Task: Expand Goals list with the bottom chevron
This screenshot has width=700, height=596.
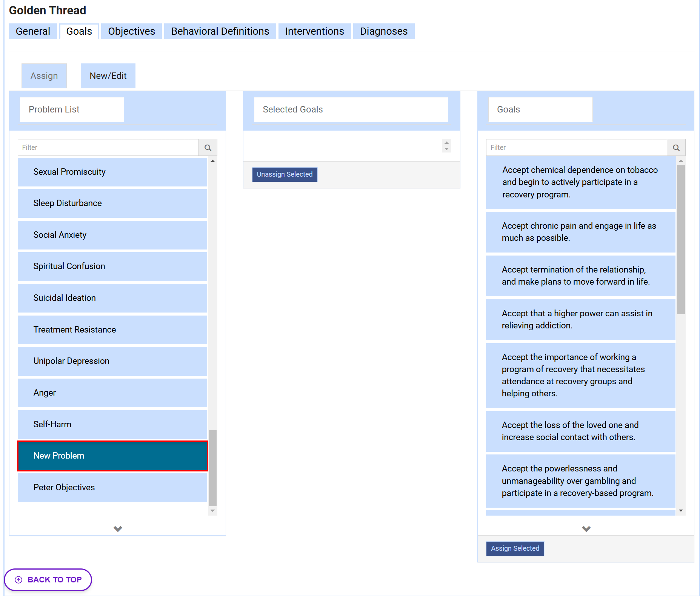Action: click(x=586, y=529)
